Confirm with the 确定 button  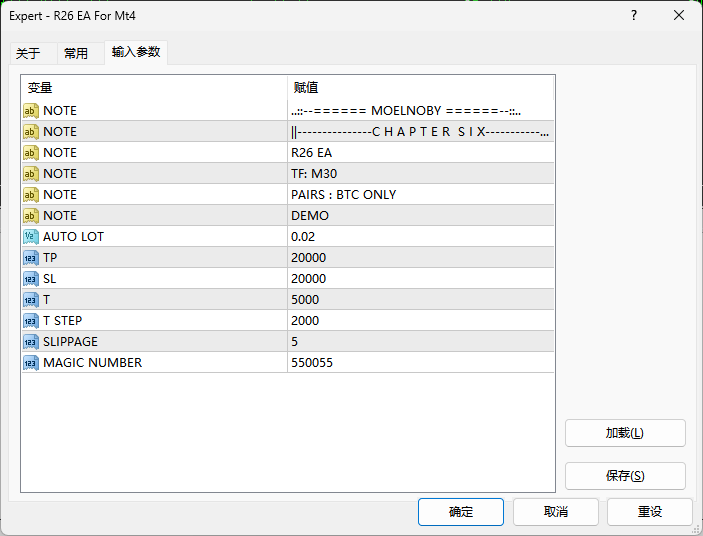coord(461,512)
